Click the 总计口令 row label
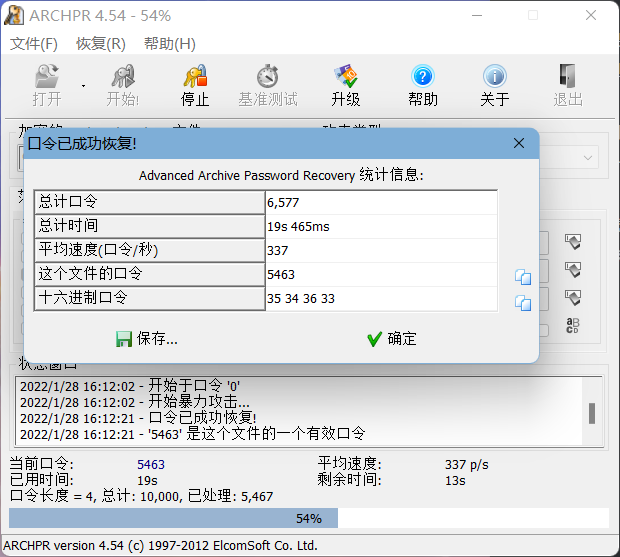The width and height of the screenshot is (620, 557). coord(150,202)
